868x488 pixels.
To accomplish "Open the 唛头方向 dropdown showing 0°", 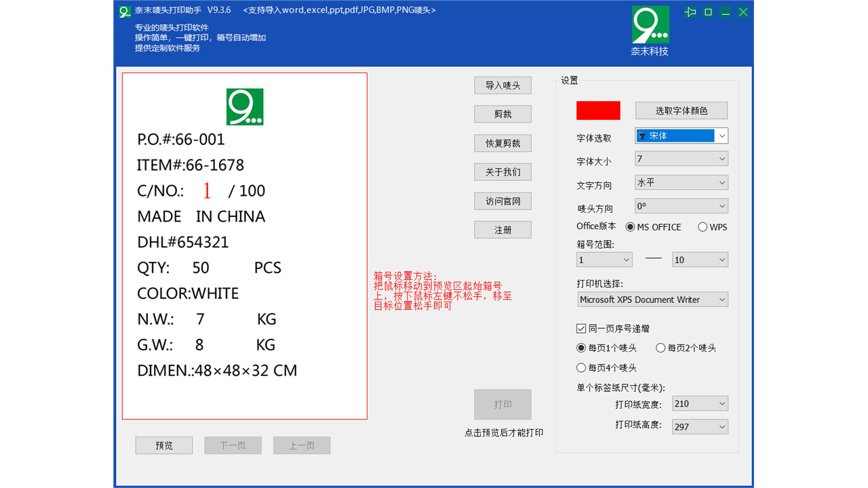I will [x=682, y=205].
